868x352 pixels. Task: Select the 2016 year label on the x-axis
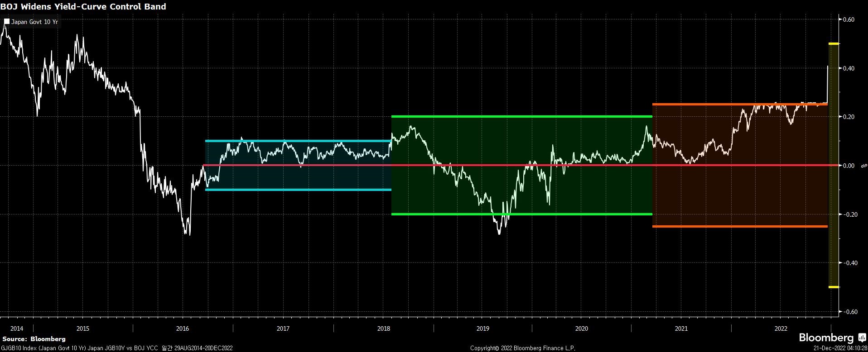pos(183,328)
